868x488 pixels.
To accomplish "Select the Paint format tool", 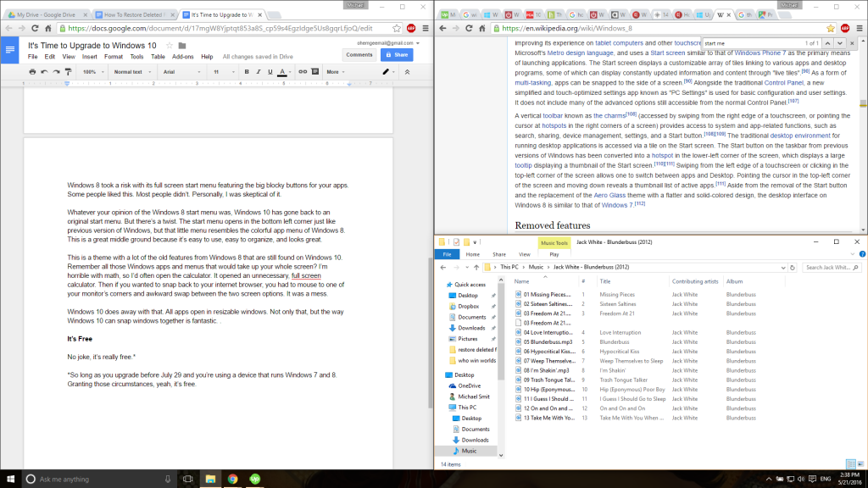I will (68, 72).
